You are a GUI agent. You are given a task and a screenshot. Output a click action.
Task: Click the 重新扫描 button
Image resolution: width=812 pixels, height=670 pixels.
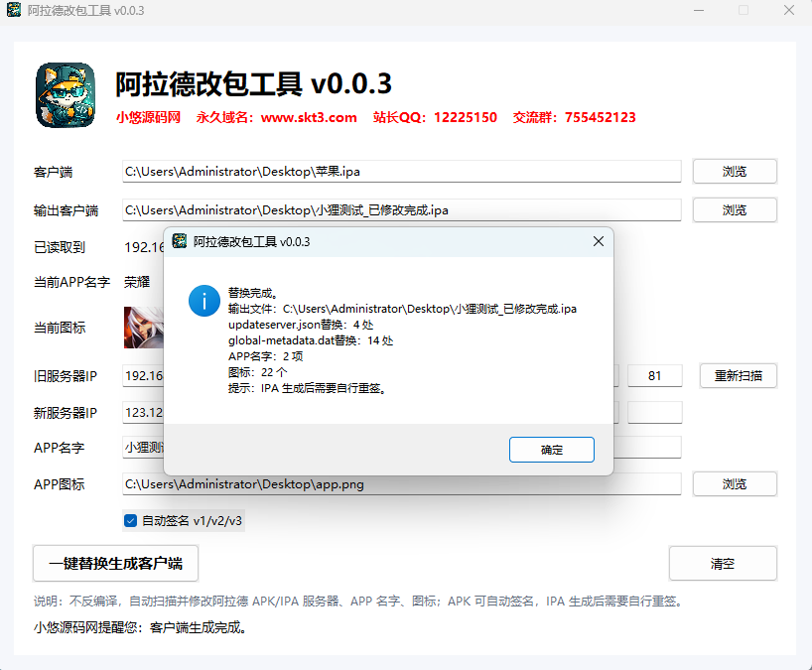[738, 376]
